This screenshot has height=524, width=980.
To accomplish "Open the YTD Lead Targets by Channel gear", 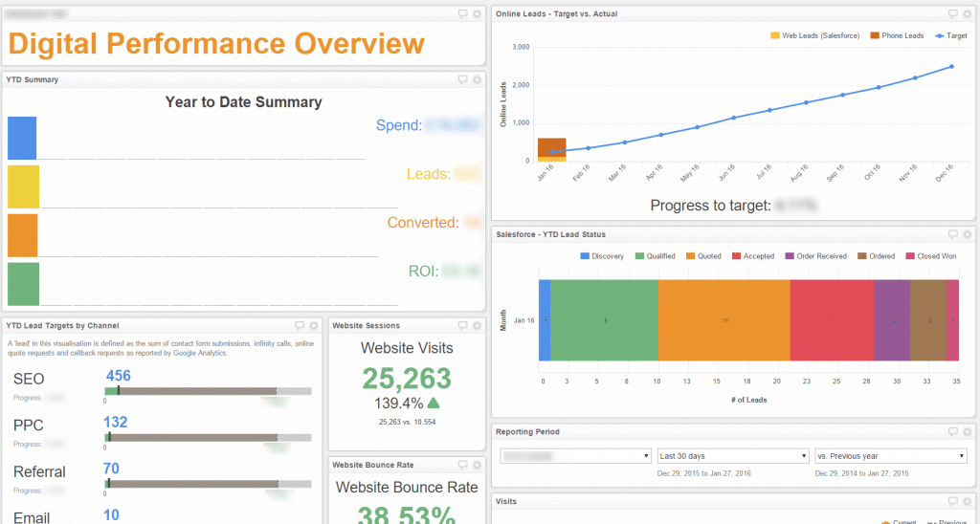I will click(314, 325).
